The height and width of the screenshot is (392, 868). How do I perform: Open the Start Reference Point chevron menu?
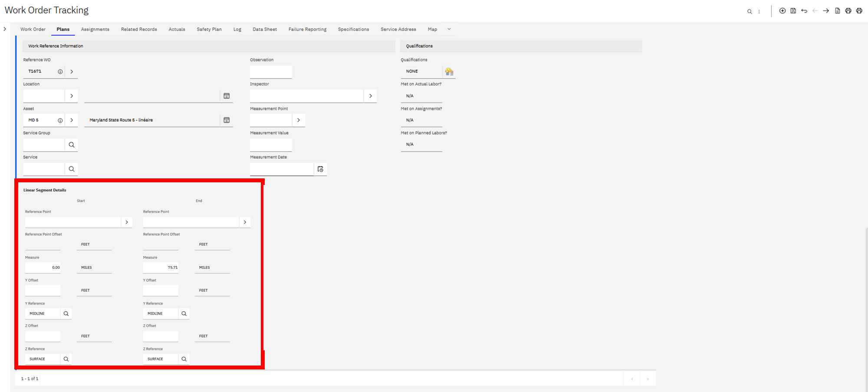click(127, 222)
